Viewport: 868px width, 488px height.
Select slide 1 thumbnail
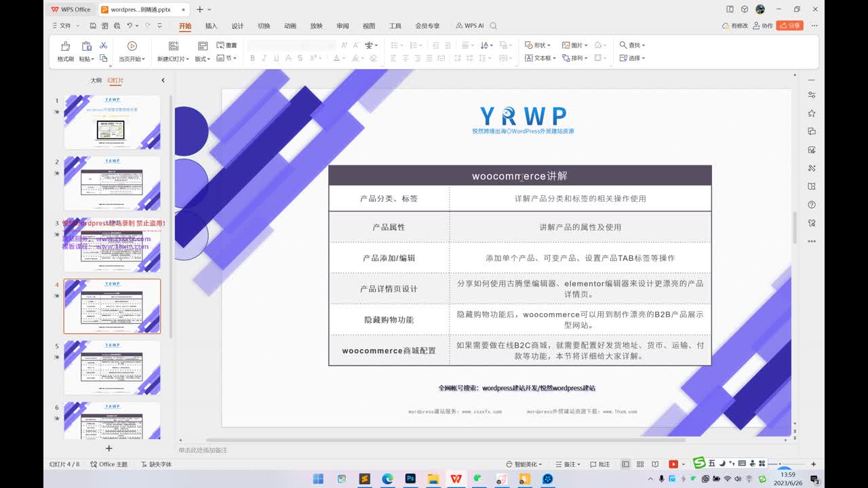pos(112,122)
